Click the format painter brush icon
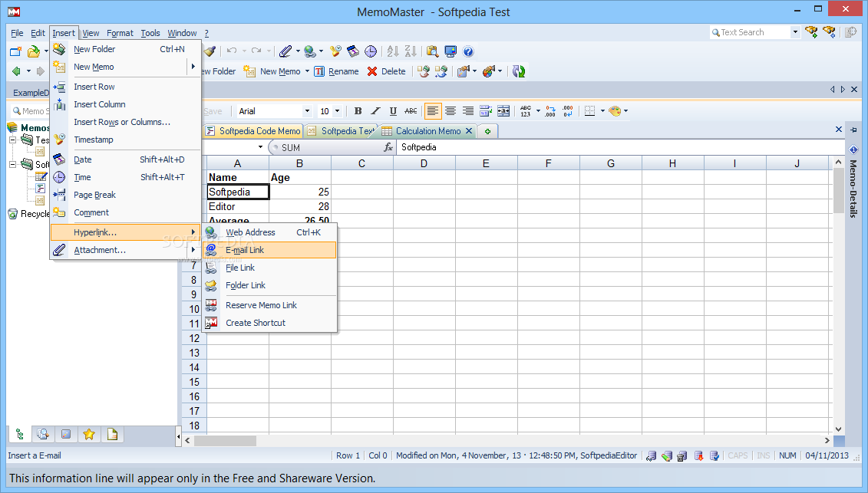Image resolution: width=868 pixels, height=493 pixels. click(x=210, y=51)
